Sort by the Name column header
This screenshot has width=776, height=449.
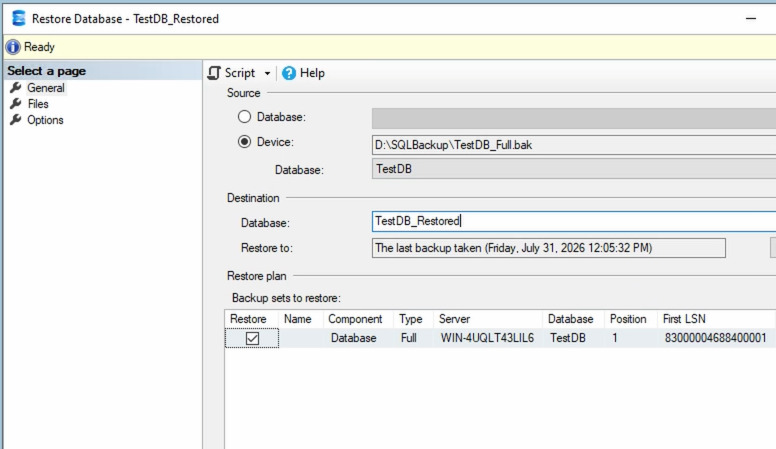(x=300, y=319)
